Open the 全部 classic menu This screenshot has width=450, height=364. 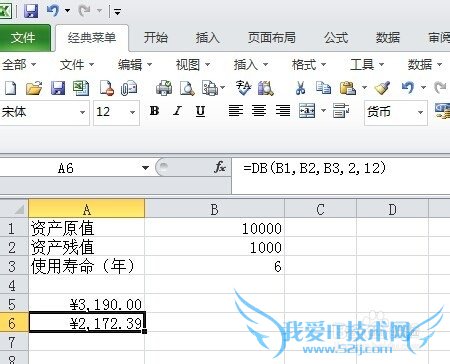click(x=19, y=64)
